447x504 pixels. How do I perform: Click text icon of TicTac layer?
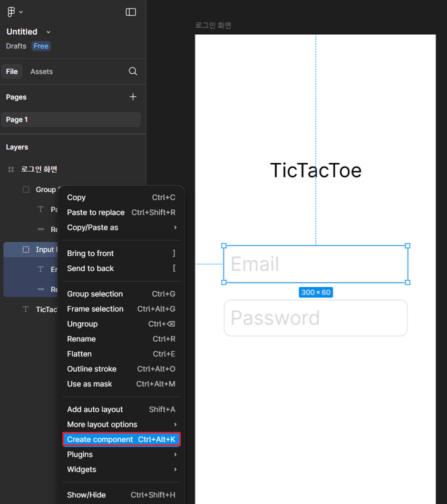click(26, 309)
